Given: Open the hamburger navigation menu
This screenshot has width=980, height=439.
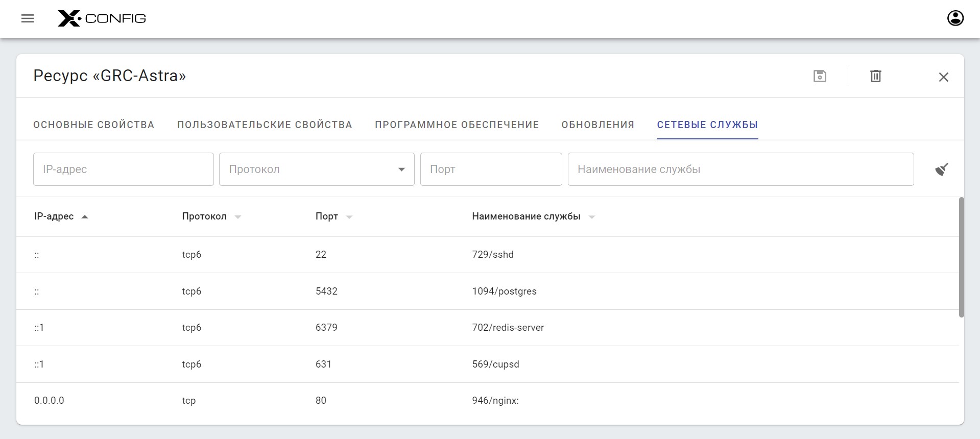Looking at the screenshot, I should [28, 19].
